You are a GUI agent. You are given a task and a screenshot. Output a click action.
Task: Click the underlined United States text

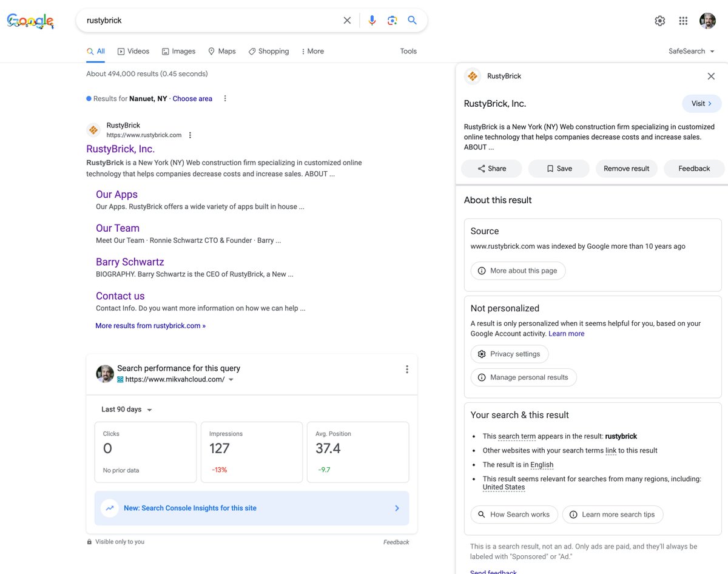[504, 487]
